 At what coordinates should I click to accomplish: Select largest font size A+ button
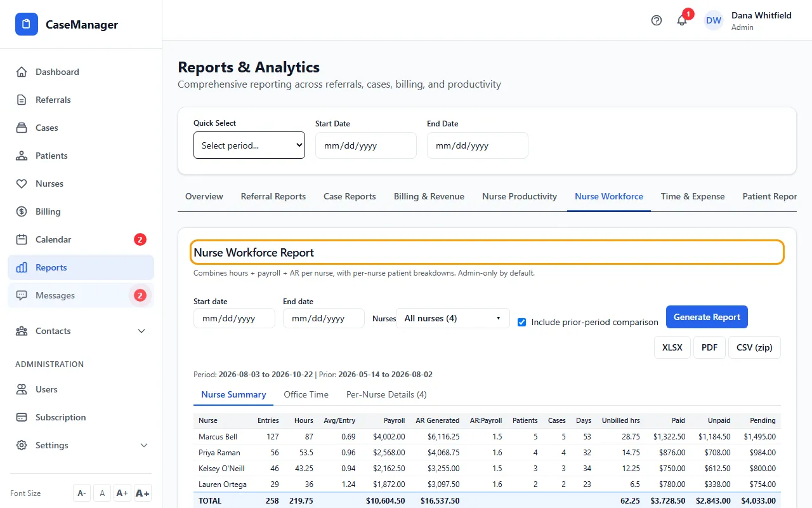point(143,493)
